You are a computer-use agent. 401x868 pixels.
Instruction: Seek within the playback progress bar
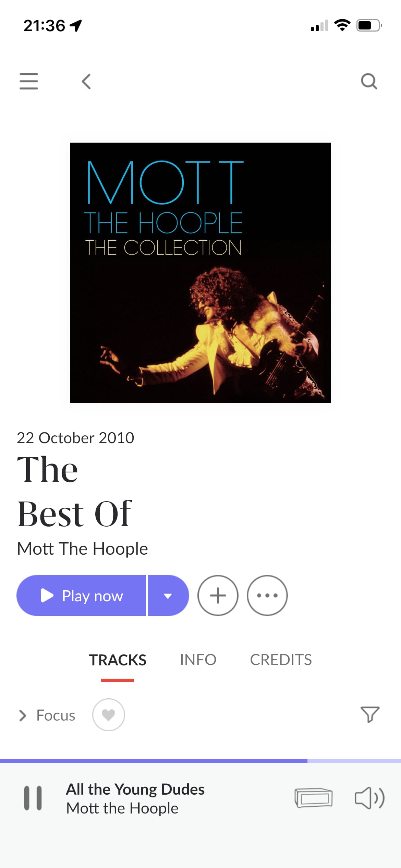200,761
